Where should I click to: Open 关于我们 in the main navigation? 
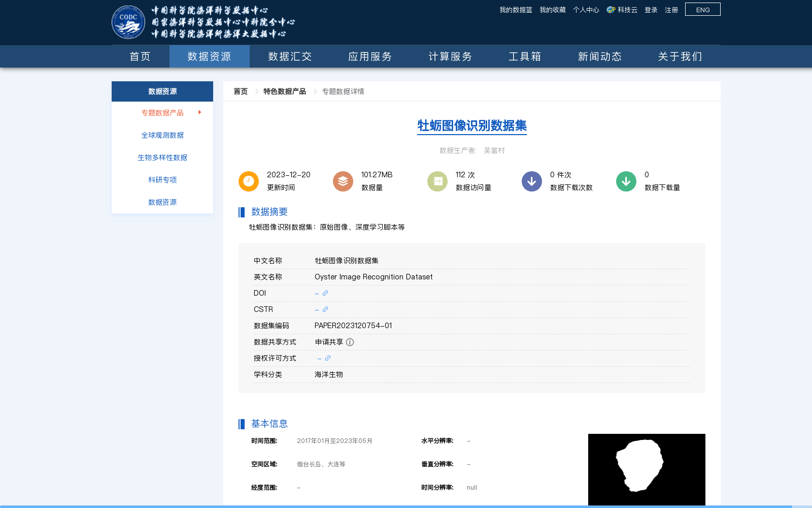(680, 56)
